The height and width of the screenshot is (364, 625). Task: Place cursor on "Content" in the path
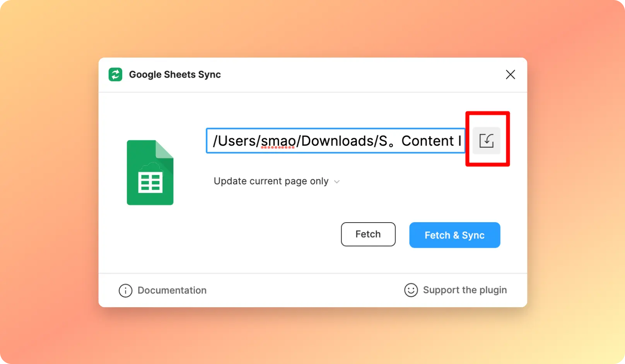(x=427, y=141)
